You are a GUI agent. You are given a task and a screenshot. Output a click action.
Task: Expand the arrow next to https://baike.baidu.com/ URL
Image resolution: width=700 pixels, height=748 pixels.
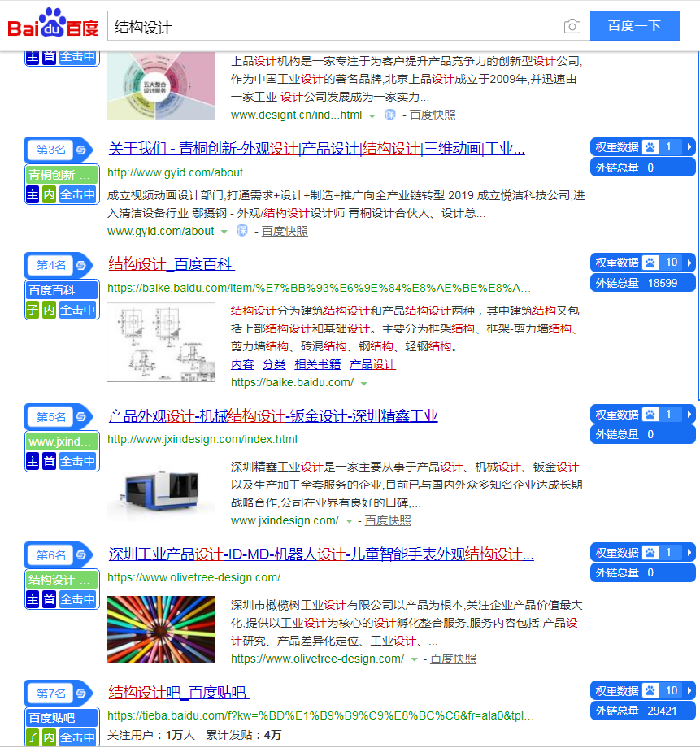coord(364,384)
